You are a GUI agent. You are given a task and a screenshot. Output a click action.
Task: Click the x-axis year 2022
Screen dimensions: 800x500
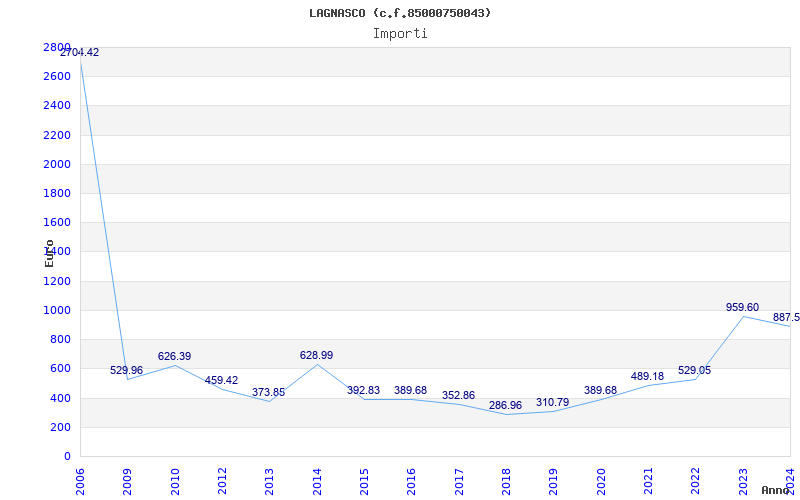pyautogui.click(x=696, y=481)
